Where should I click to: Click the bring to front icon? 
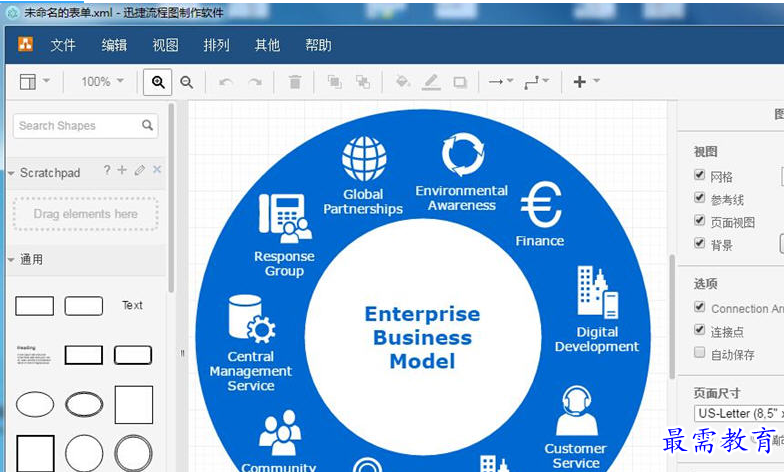point(334,82)
